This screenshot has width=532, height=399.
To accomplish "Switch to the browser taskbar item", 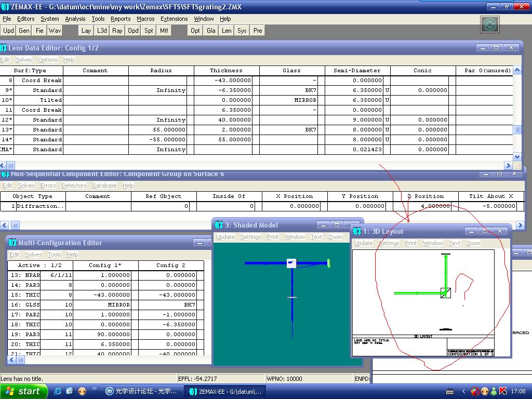I will coord(141,391).
